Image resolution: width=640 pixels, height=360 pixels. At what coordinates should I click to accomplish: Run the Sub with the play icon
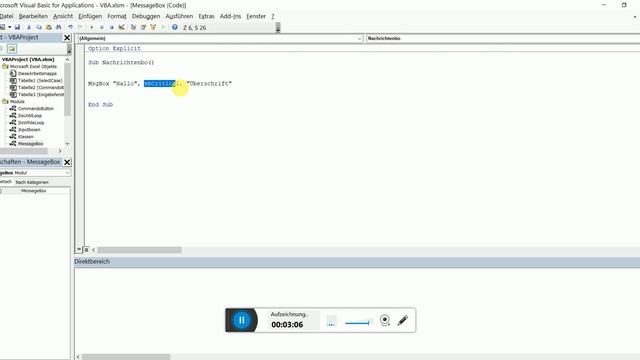point(91,27)
